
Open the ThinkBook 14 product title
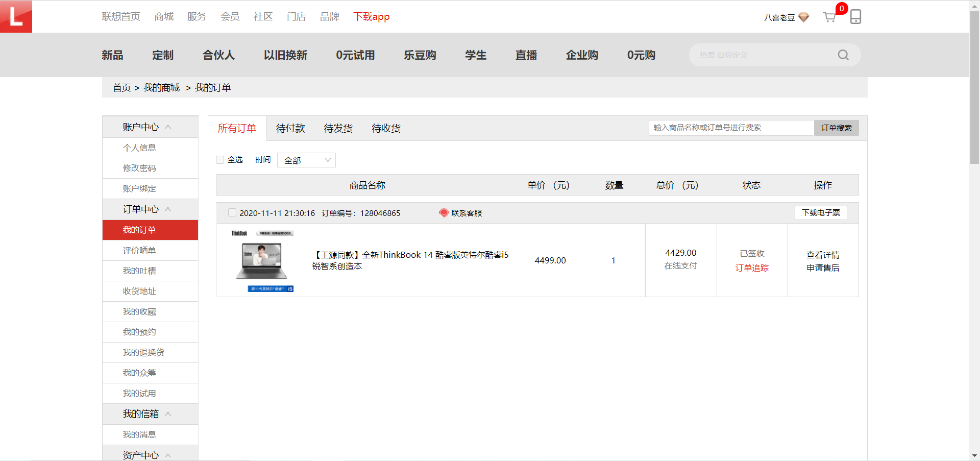click(410, 260)
